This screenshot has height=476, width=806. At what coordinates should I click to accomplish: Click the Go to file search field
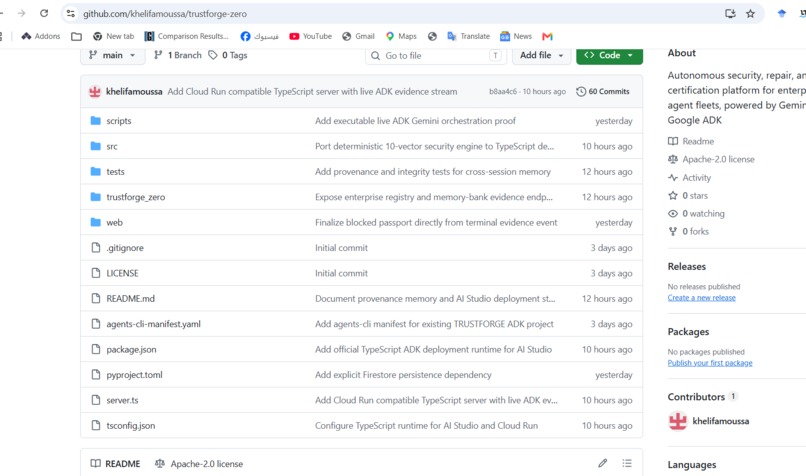[436, 55]
